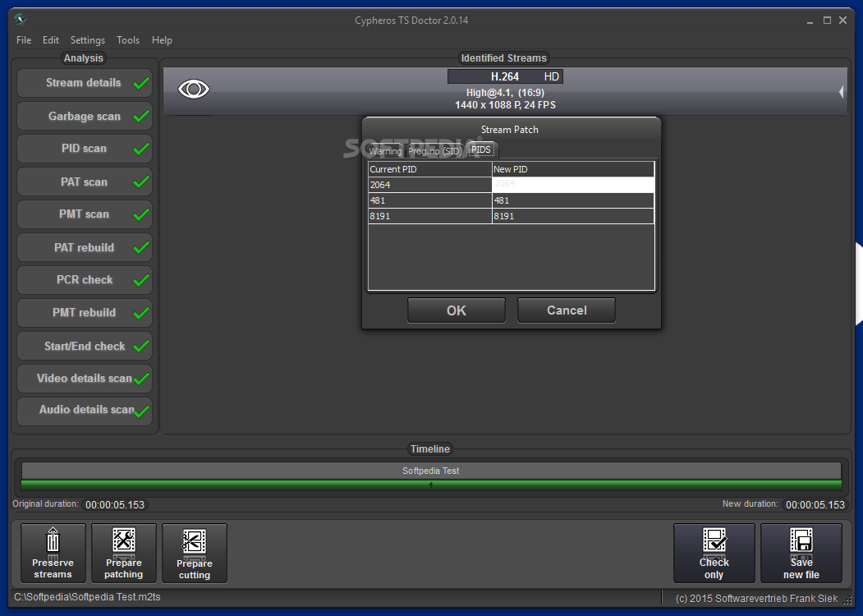Click the New PID column header
The width and height of the screenshot is (863, 616).
[x=573, y=169]
